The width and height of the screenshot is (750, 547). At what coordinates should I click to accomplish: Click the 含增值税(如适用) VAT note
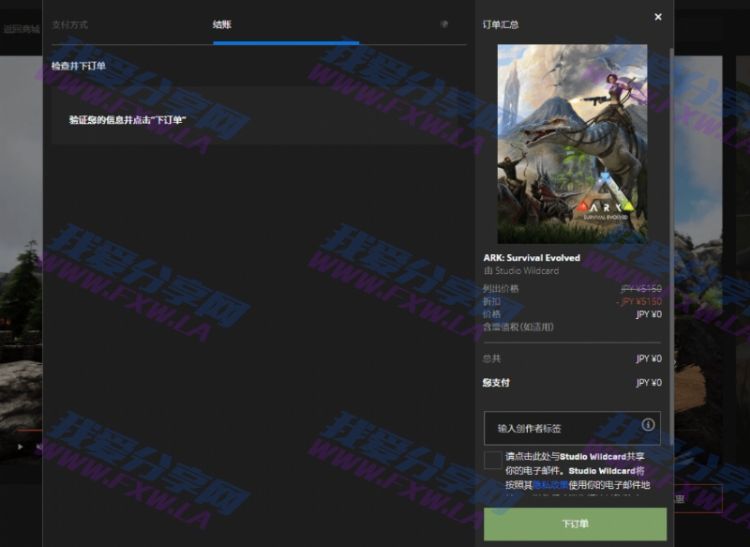(518, 327)
